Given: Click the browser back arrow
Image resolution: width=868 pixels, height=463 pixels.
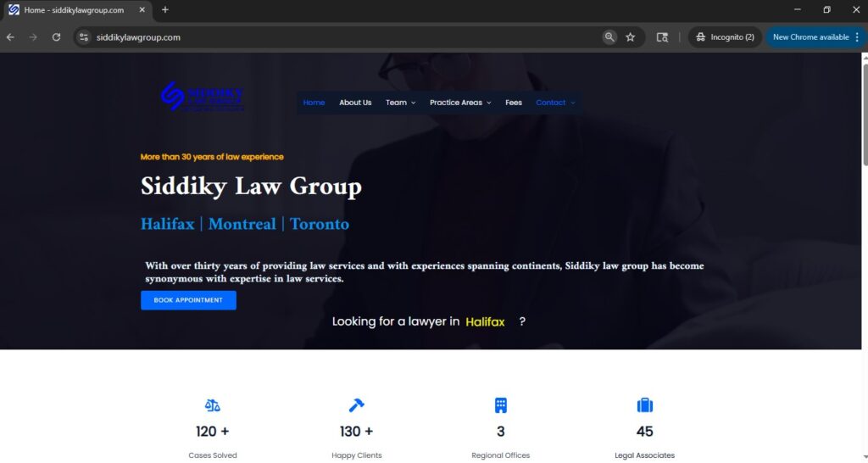Looking at the screenshot, I should pyautogui.click(x=10, y=37).
